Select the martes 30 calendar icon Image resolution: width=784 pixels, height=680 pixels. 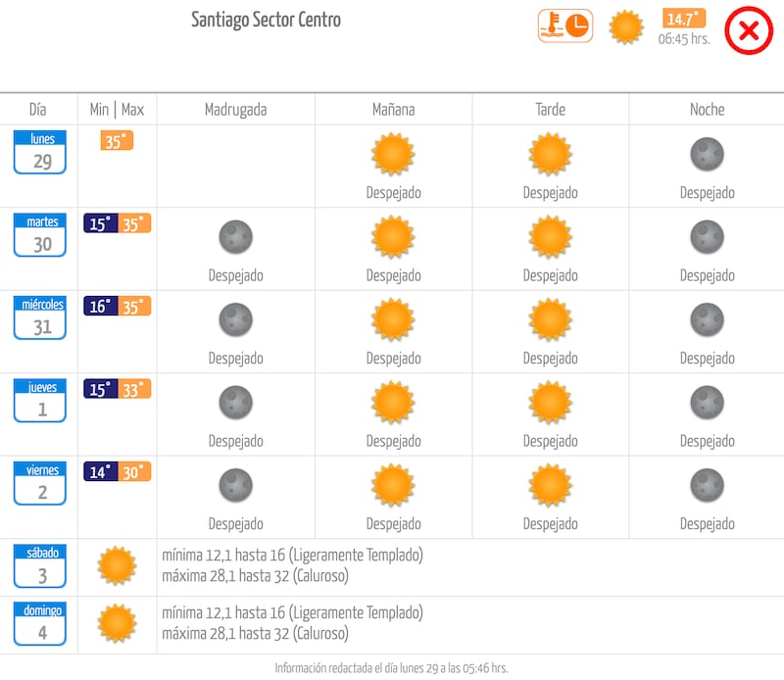(x=40, y=236)
